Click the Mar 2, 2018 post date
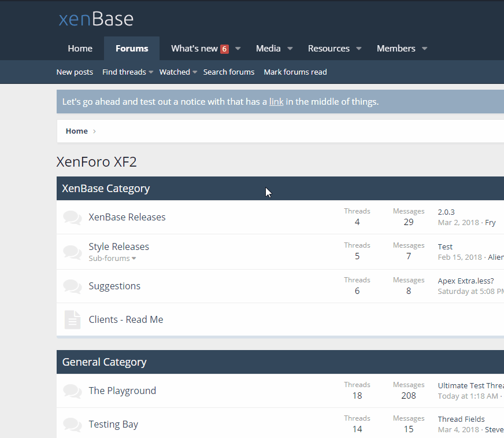The width and height of the screenshot is (504, 438). [x=458, y=223]
